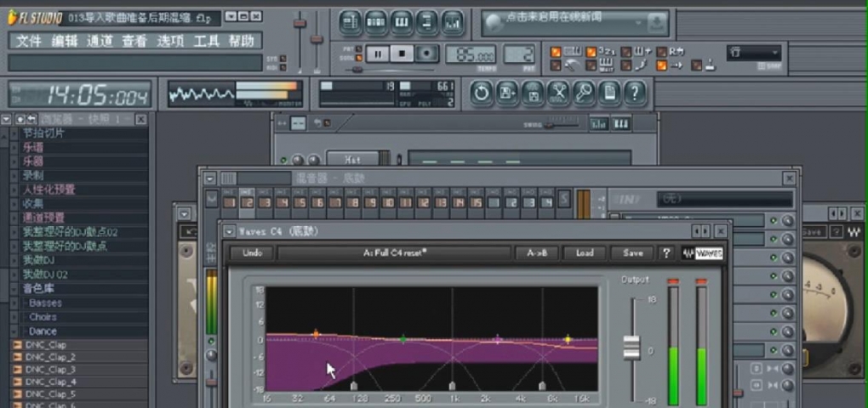Click Load in Waves C4

(x=585, y=253)
